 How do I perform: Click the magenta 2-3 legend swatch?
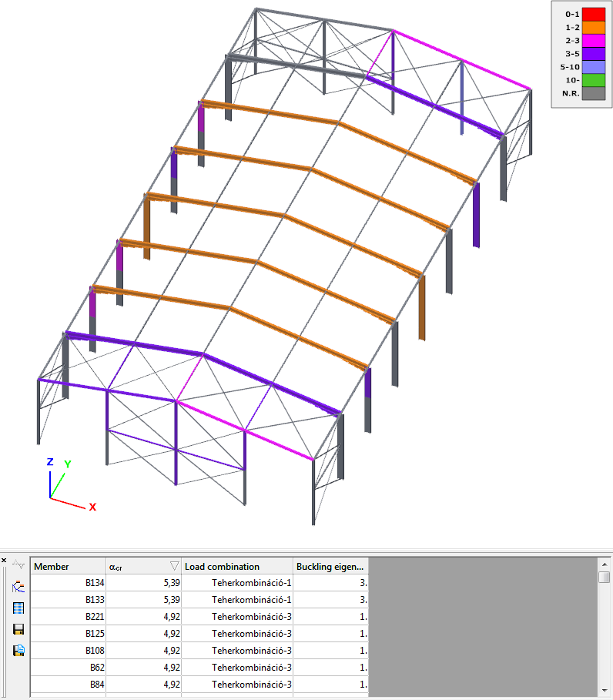pos(594,41)
